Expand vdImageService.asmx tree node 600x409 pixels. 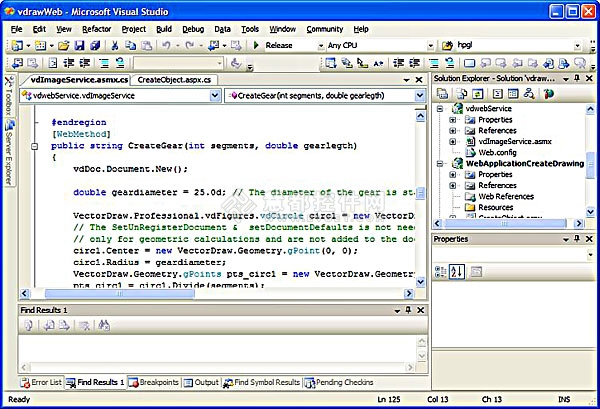coord(453,142)
